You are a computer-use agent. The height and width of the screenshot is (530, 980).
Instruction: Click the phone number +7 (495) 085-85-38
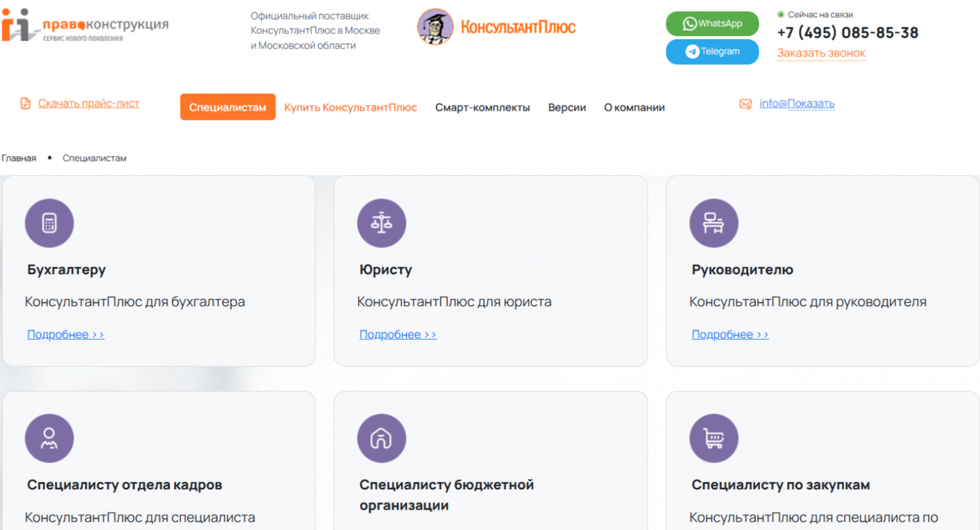click(x=848, y=33)
